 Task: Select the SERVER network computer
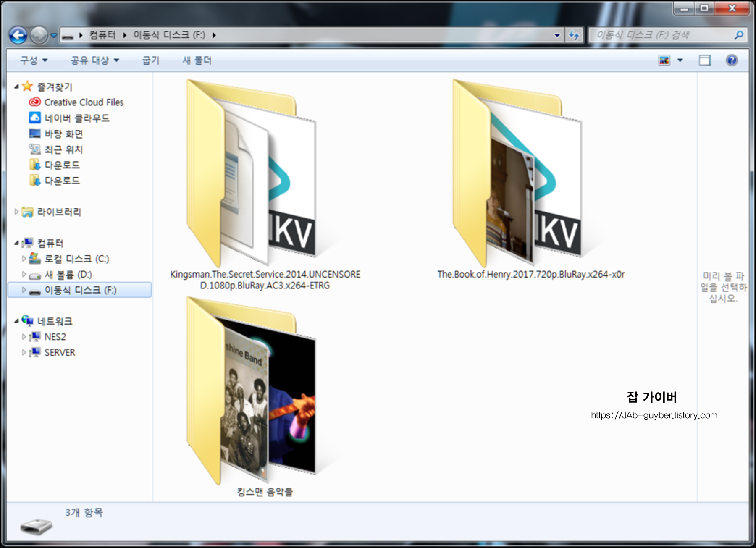click(60, 353)
